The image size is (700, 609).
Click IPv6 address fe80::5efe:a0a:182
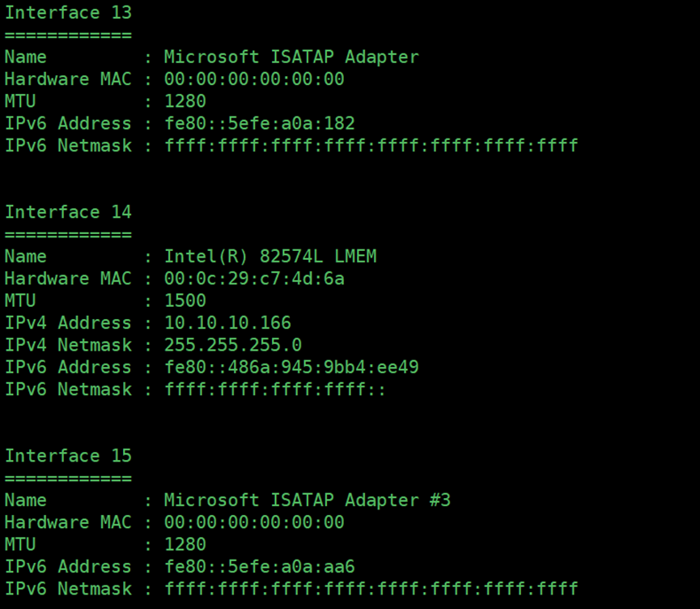(260, 123)
